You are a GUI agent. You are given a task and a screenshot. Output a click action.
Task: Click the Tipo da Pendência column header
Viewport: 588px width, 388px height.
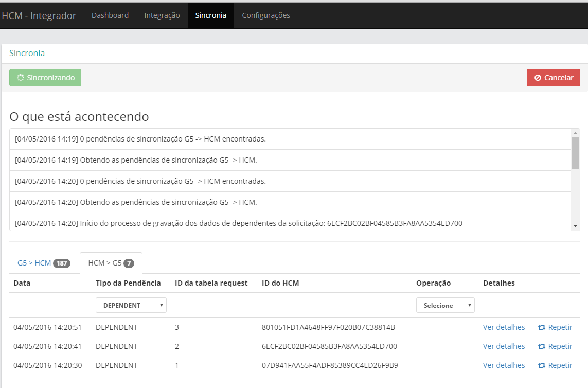coord(128,283)
